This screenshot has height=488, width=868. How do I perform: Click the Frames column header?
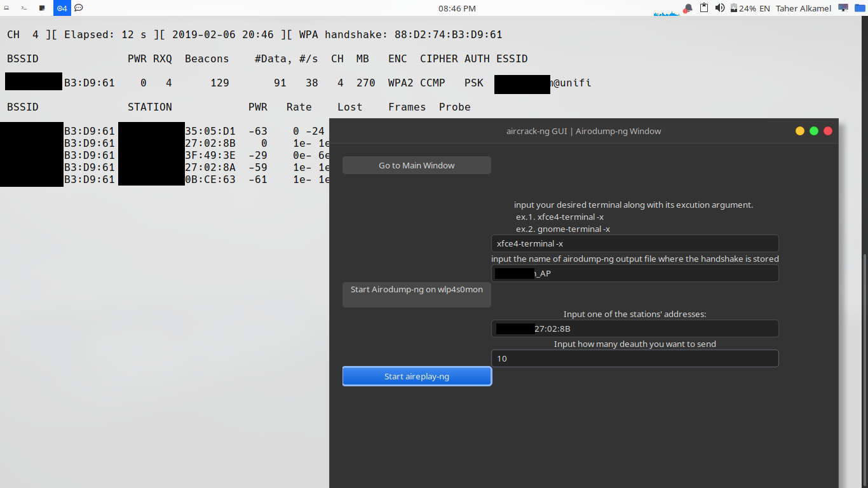coord(407,107)
